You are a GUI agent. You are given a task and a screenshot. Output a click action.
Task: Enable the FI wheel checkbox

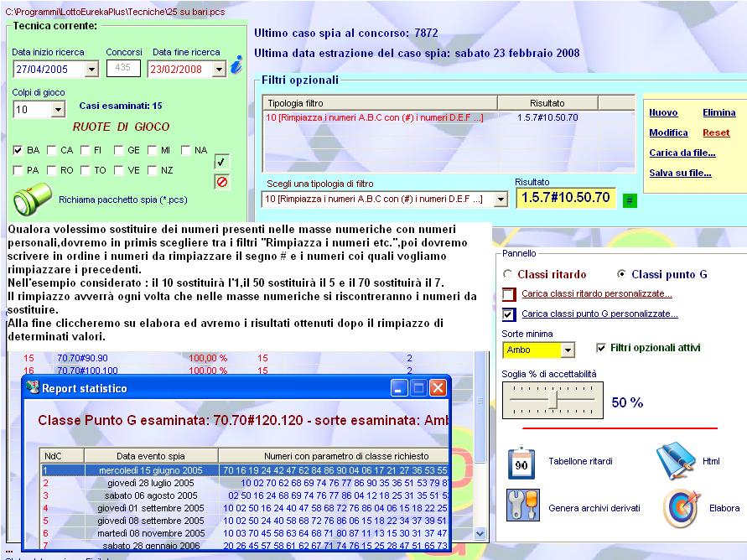pyautogui.click(x=85, y=150)
